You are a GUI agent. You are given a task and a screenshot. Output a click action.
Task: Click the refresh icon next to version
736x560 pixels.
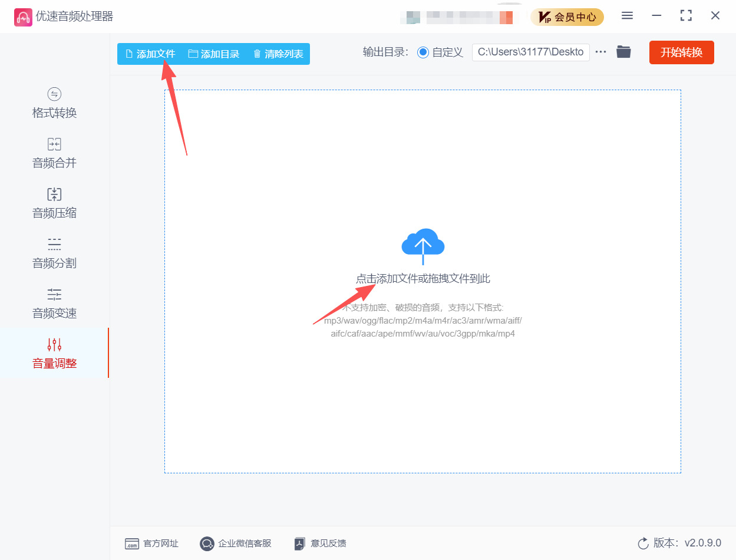[643, 543]
